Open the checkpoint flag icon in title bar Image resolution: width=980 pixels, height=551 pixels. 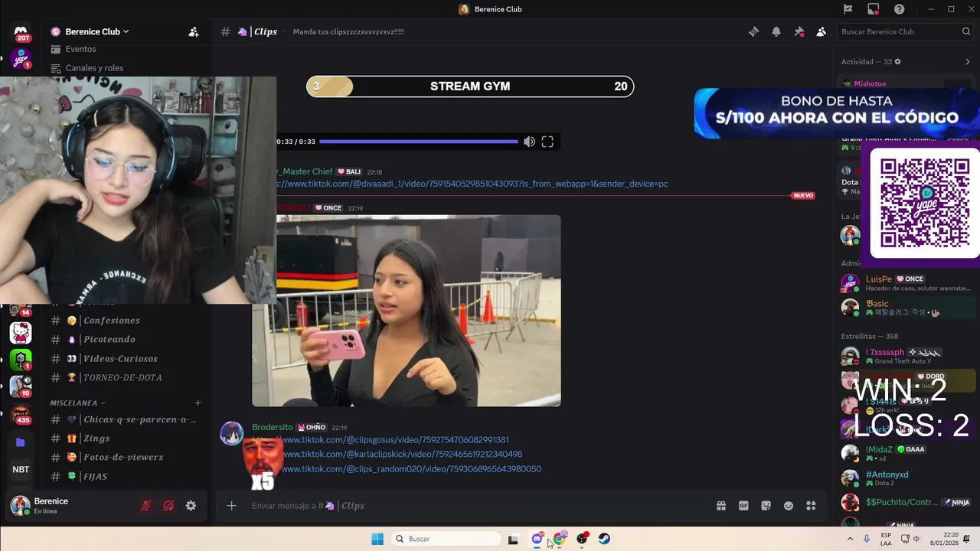[x=848, y=9]
